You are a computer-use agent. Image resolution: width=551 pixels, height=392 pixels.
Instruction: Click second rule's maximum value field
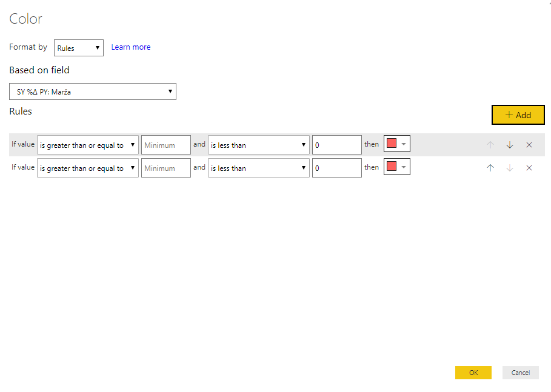(x=337, y=168)
